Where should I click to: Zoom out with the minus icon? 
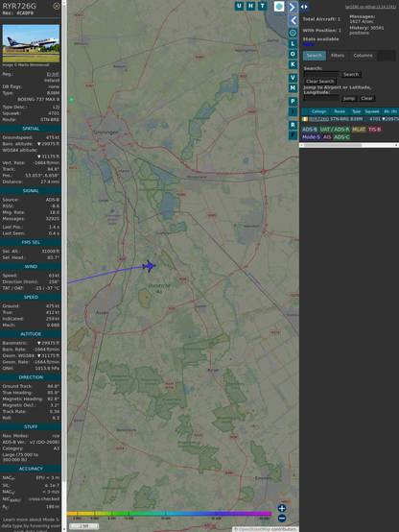(x=282, y=519)
